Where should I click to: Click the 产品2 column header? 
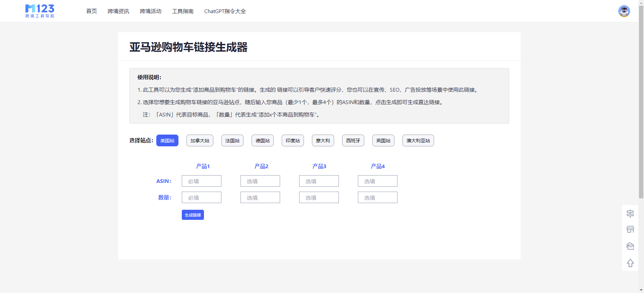261,166
